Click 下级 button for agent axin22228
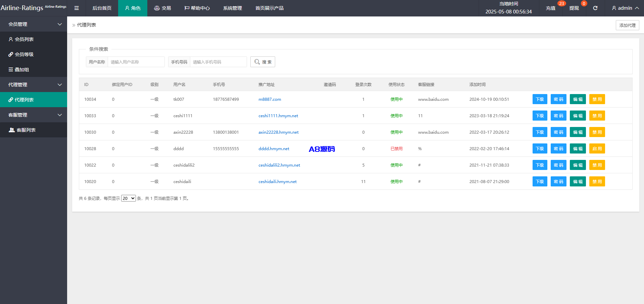 coord(540,132)
